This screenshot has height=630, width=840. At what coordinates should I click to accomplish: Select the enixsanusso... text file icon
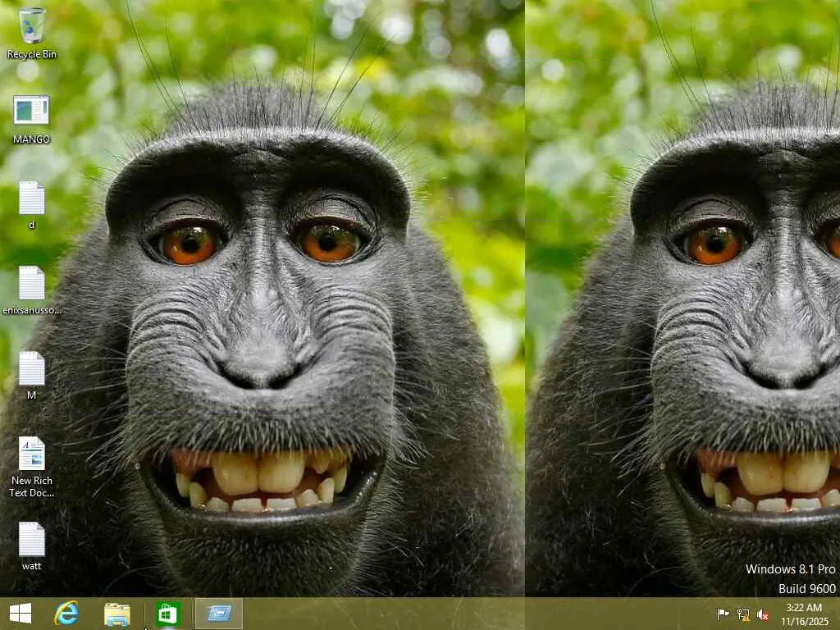(32, 290)
